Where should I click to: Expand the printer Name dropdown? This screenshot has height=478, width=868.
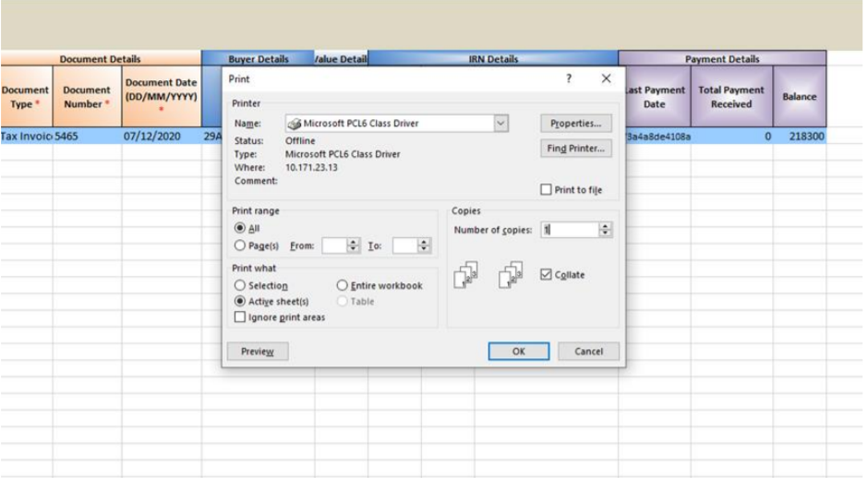tap(500, 124)
